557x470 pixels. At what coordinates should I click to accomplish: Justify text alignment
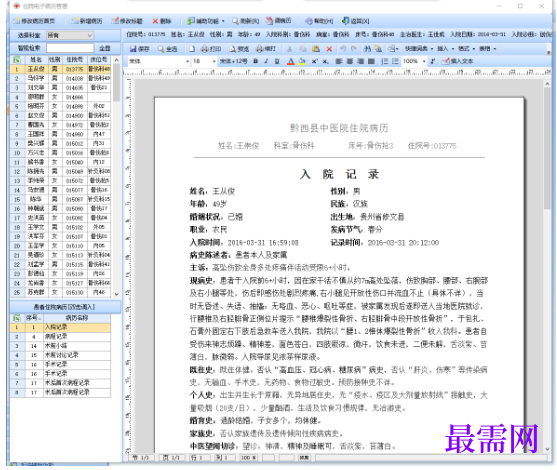point(371,61)
